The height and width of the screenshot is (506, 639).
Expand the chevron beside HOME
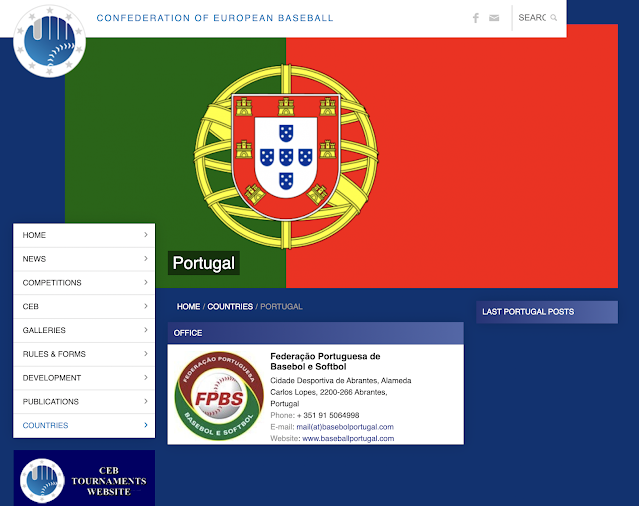[146, 235]
